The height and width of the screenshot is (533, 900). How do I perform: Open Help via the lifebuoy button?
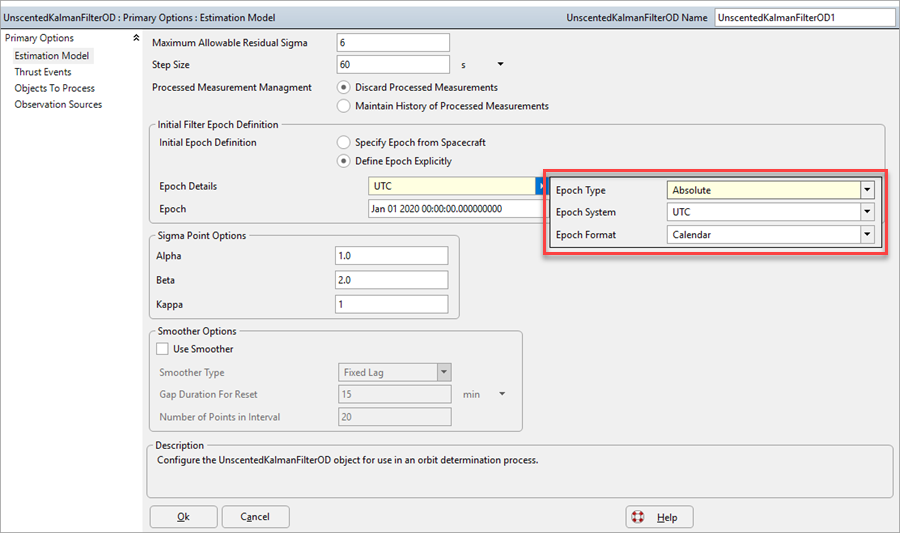click(660, 517)
